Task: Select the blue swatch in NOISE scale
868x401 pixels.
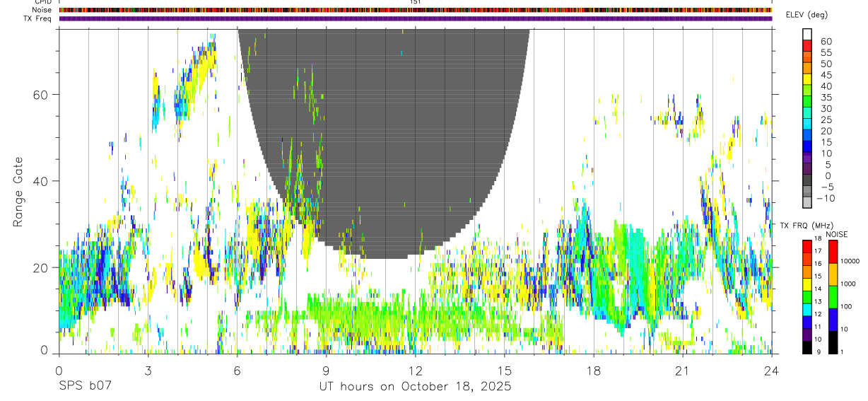Action: pyautogui.click(x=833, y=320)
